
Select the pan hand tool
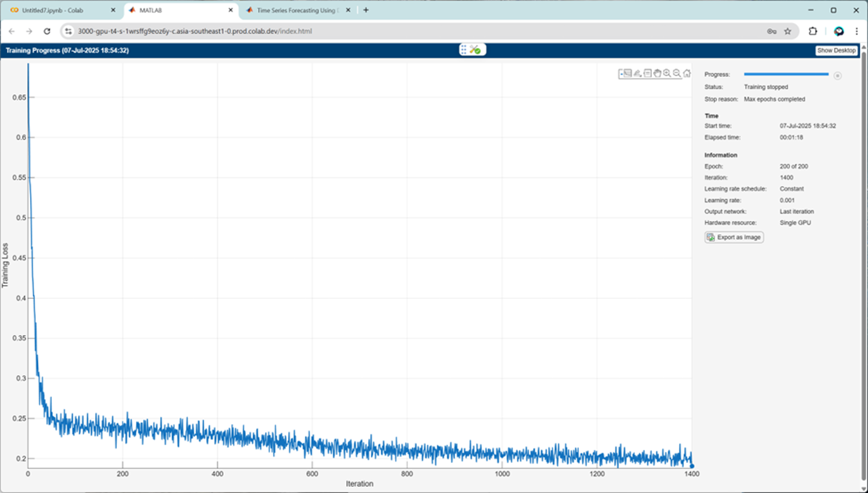pos(657,74)
